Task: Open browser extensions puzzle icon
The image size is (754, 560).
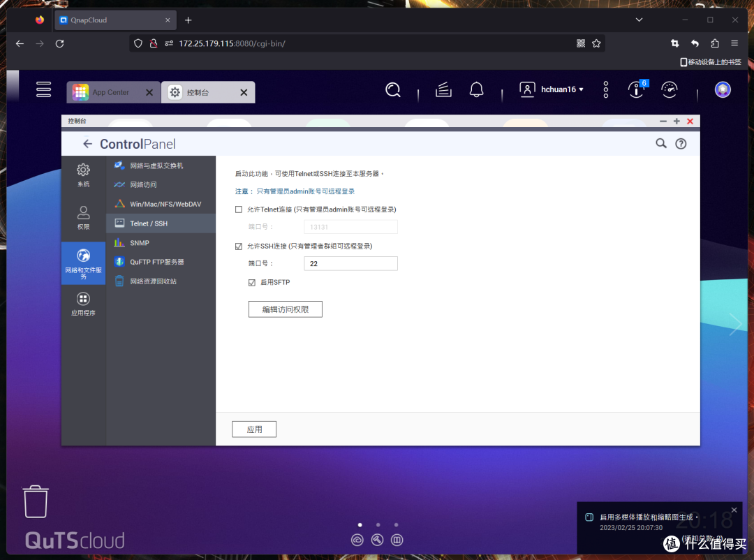Action: coord(715,43)
